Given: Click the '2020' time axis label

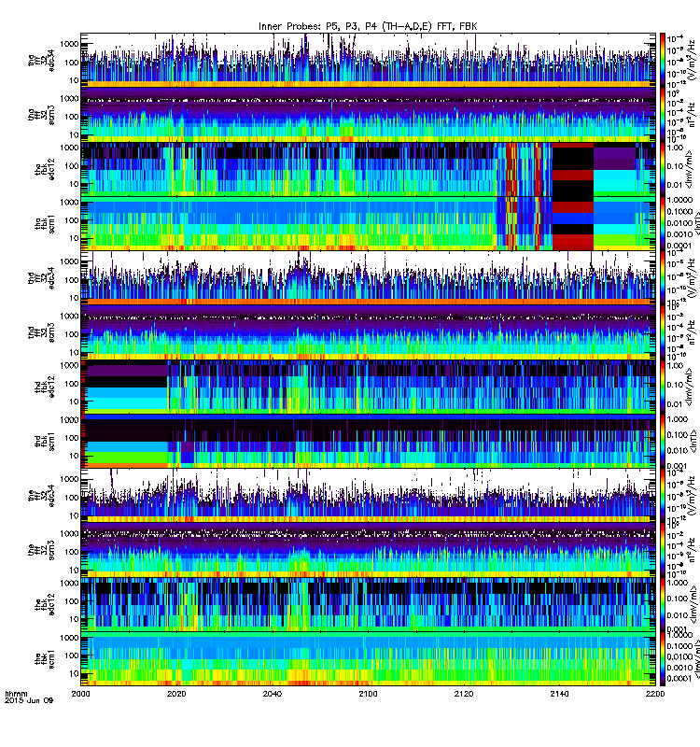Looking at the screenshot, I should [x=176, y=694].
